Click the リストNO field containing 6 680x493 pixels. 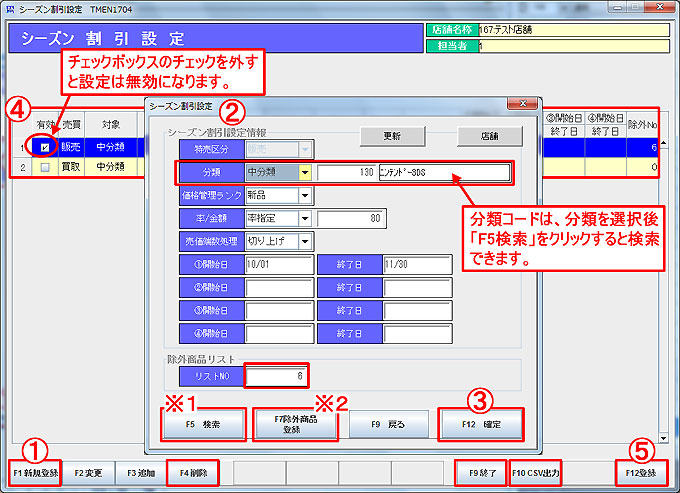tap(276, 376)
